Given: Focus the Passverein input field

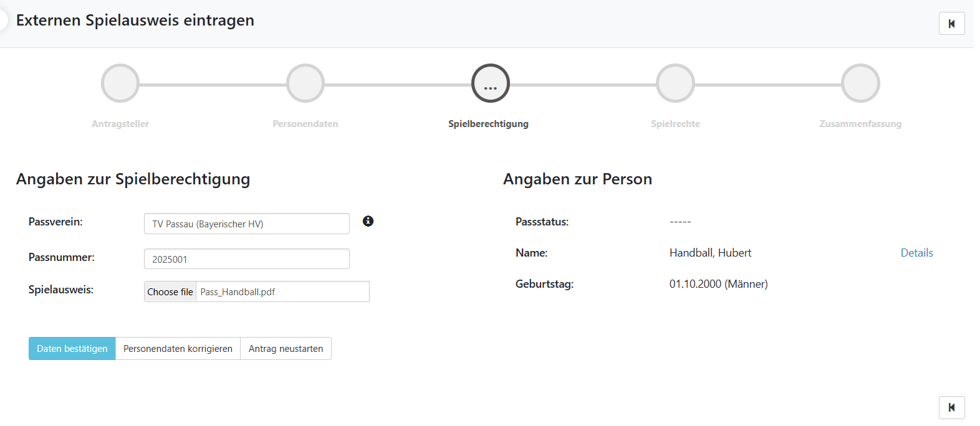Looking at the screenshot, I should point(247,224).
